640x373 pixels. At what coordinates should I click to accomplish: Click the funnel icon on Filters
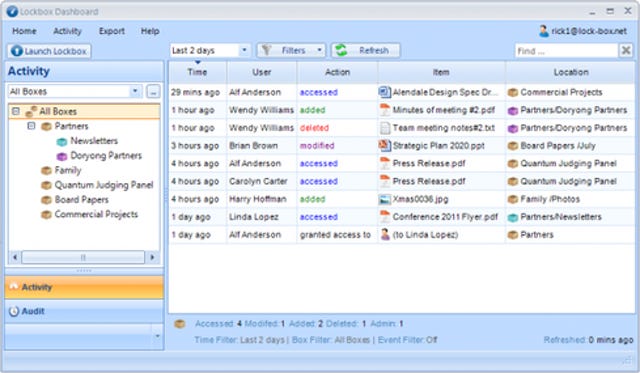click(267, 50)
